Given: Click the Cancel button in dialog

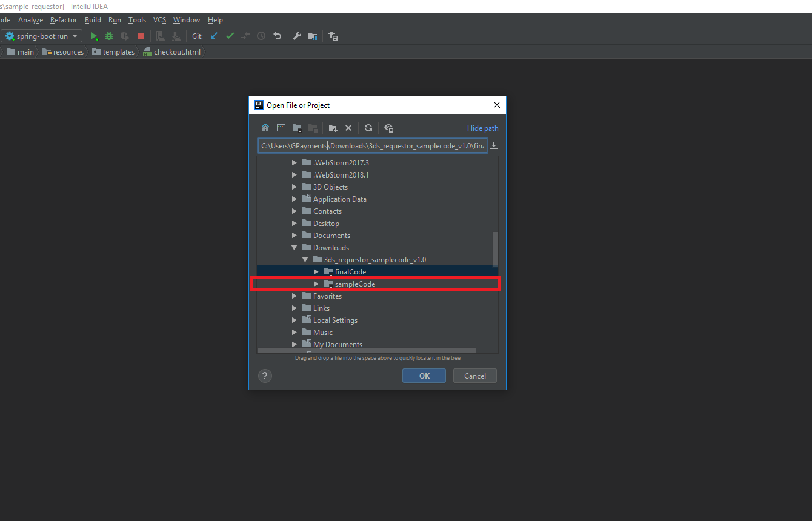Looking at the screenshot, I should 475,376.
